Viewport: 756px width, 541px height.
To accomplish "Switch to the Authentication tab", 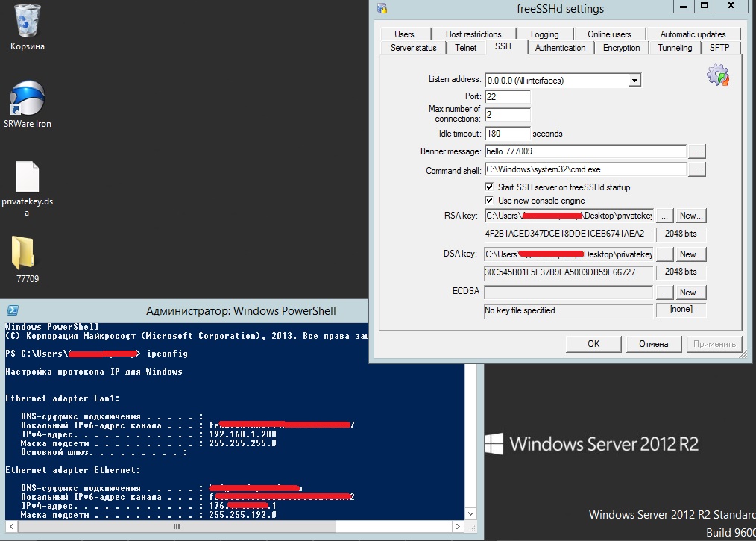I will click(560, 48).
